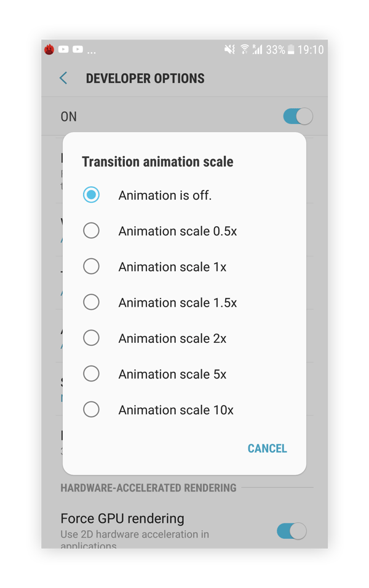Tap the HARDWARE-ACCELERATED RENDERING section header
This screenshot has width=369, height=588.
pyautogui.click(x=148, y=487)
